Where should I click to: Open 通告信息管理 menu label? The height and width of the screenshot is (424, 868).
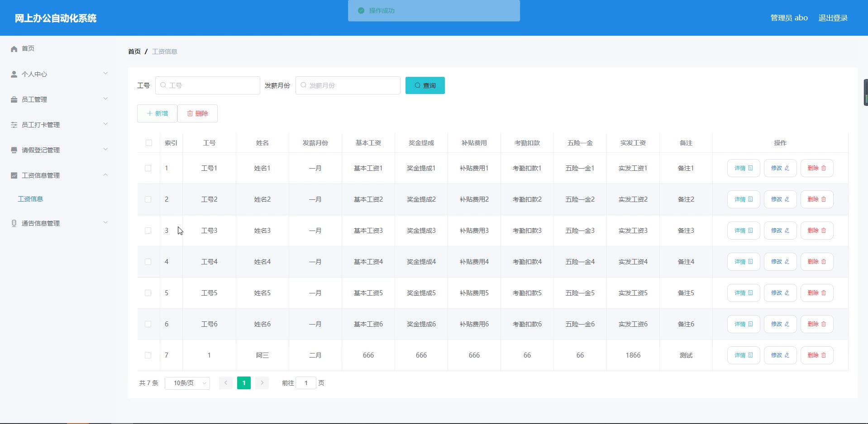pos(41,223)
